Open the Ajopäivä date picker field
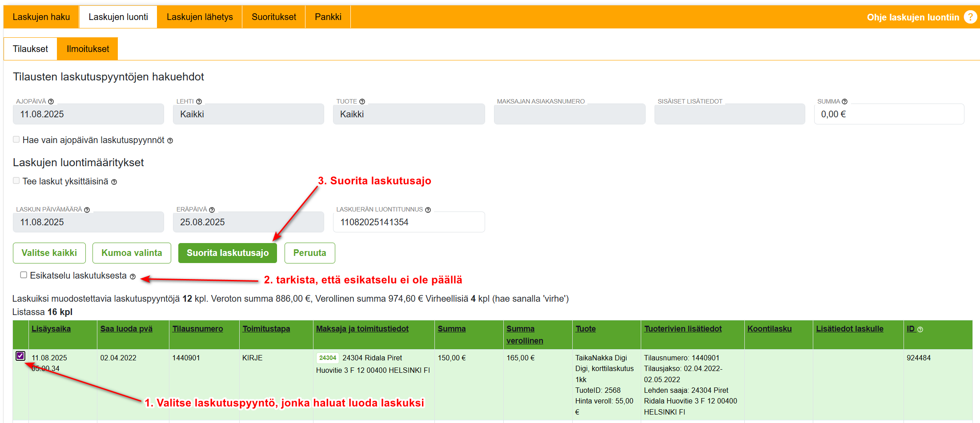 (x=88, y=114)
